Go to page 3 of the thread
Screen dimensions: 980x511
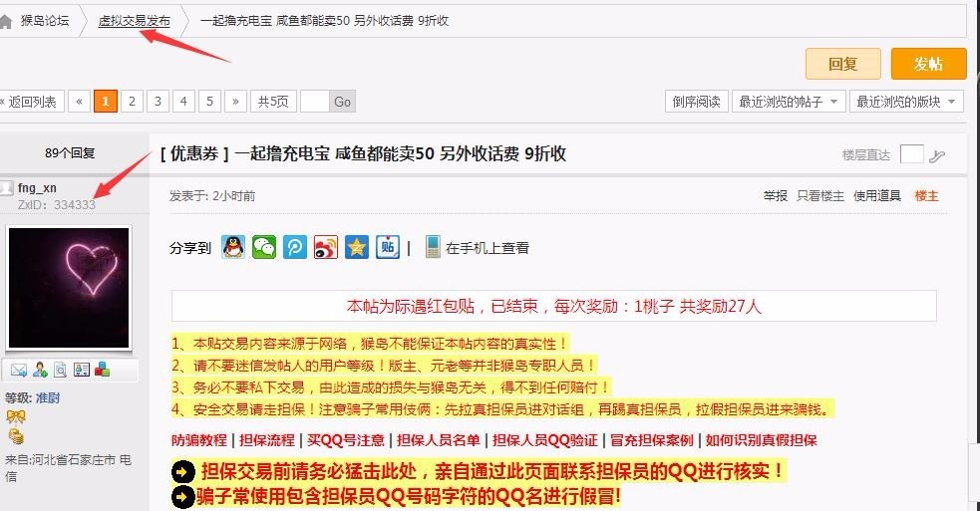point(158,102)
